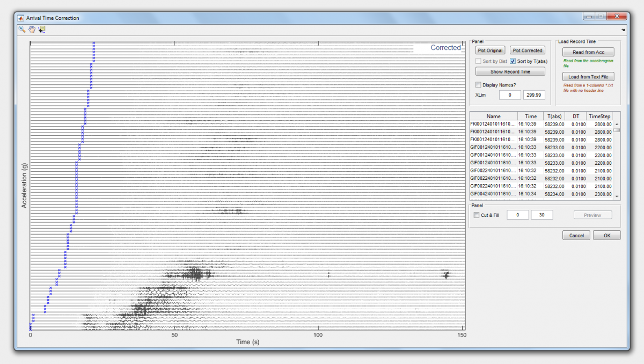
Task: Confirm with the OK button
Action: (606, 235)
